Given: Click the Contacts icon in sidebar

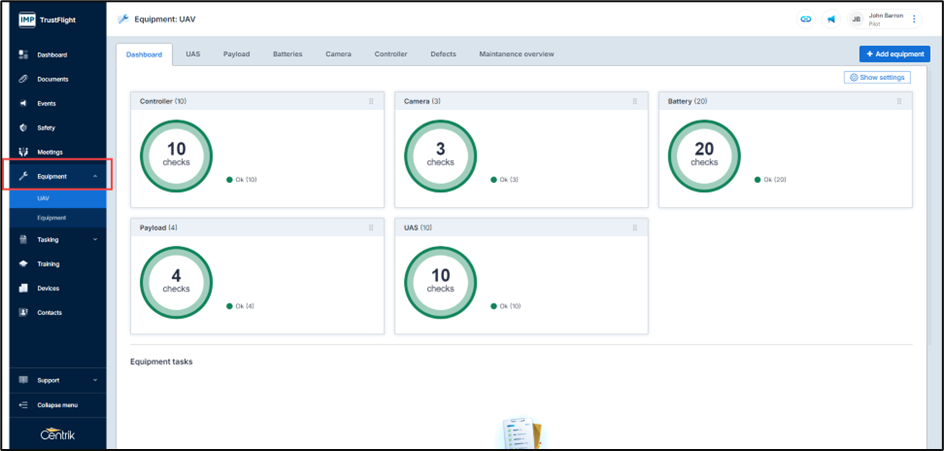Looking at the screenshot, I should tap(23, 313).
